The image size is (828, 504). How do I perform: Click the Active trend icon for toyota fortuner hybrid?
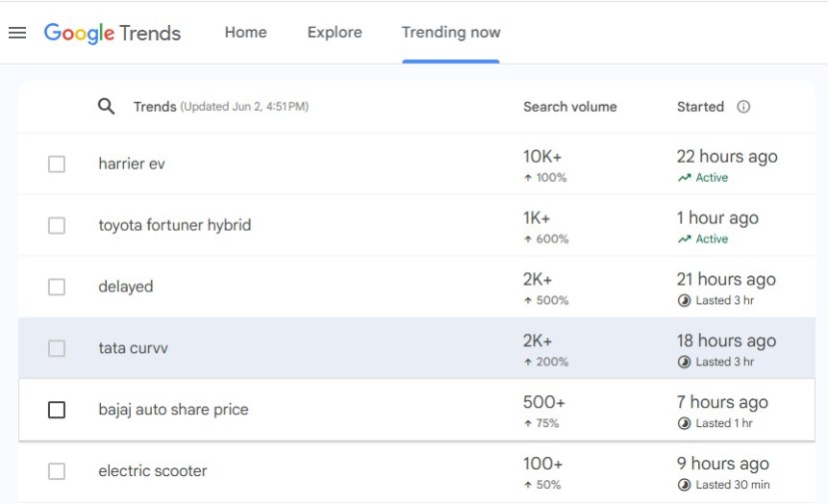(684, 240)
